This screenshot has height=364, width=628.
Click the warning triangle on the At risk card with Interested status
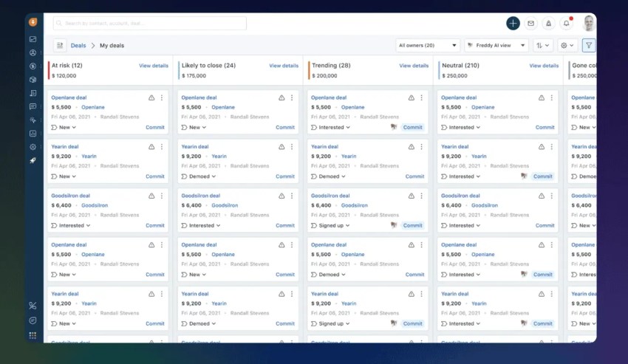pyautogui.click(x=151, y=196)
